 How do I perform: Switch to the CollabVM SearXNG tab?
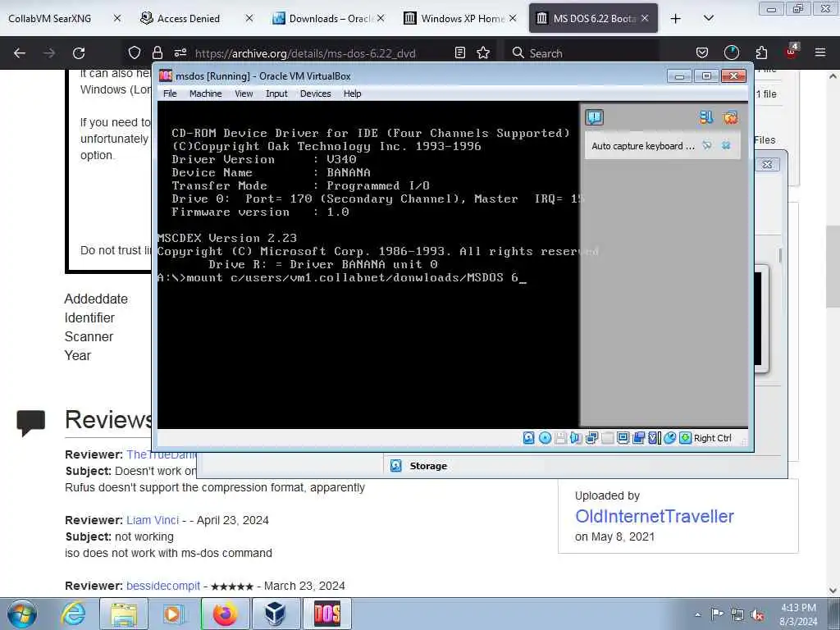[50, 19]
